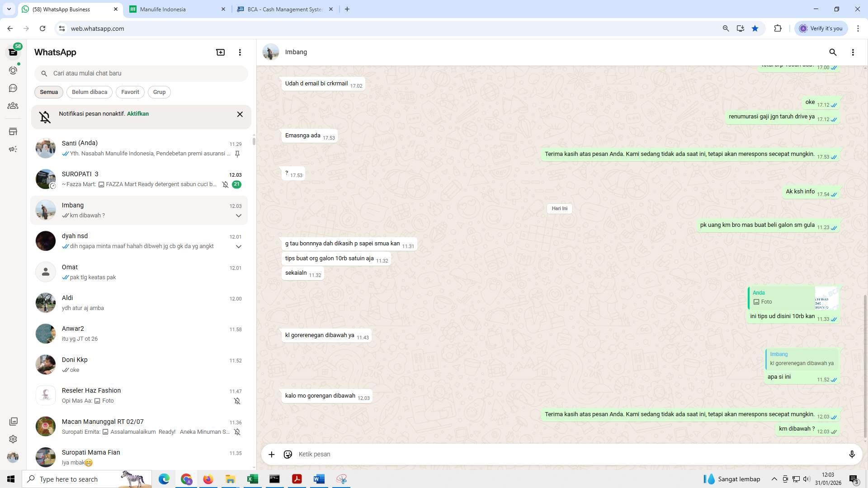
Task: Open the emoji picker in the message bar
Action: coord(288,454)
